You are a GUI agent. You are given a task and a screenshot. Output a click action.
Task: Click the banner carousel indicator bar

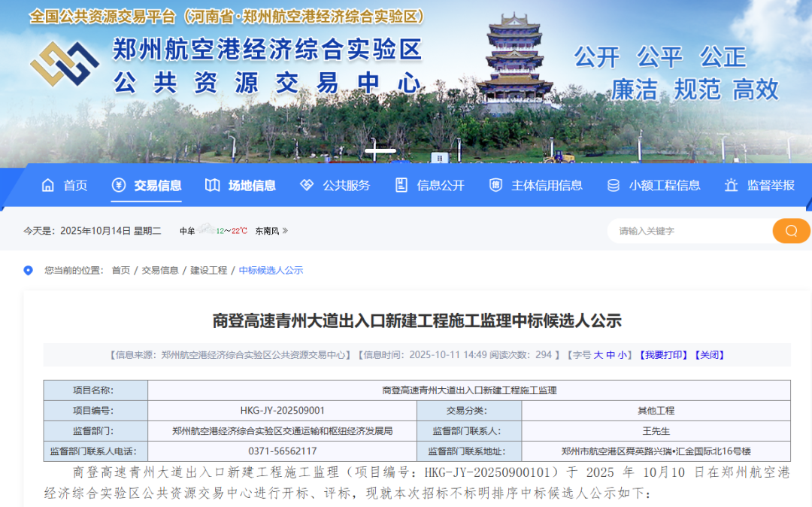pos(380,150)
